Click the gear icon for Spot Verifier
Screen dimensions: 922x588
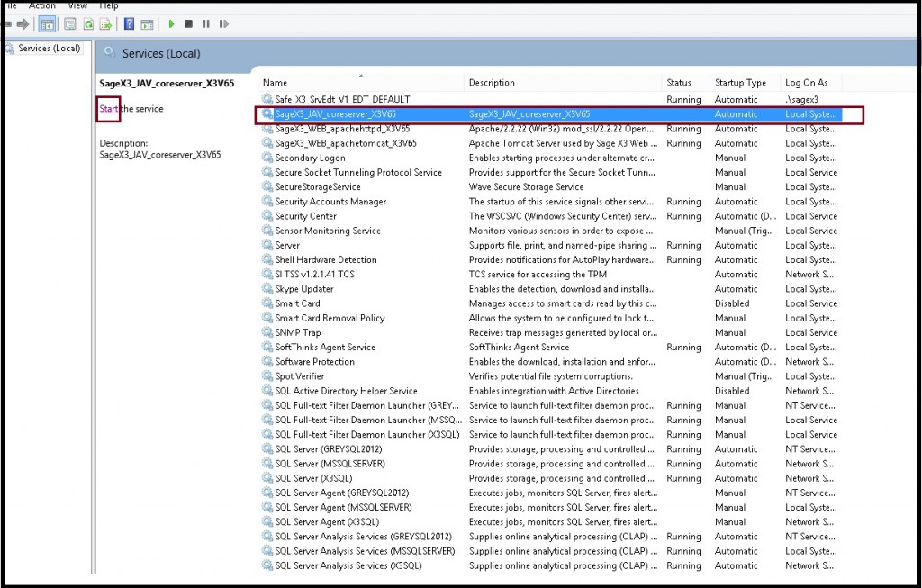click(x=267, y=376)
